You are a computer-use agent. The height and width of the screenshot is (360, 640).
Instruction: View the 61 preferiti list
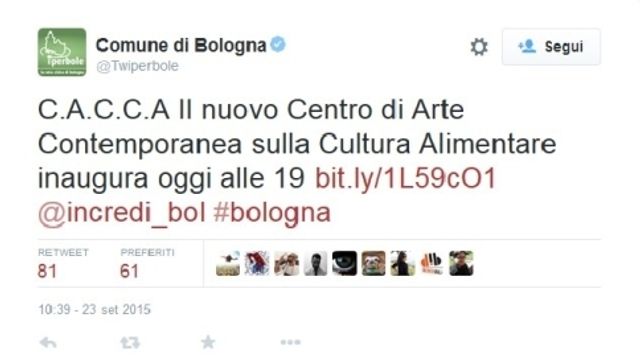tap(147, 264)
